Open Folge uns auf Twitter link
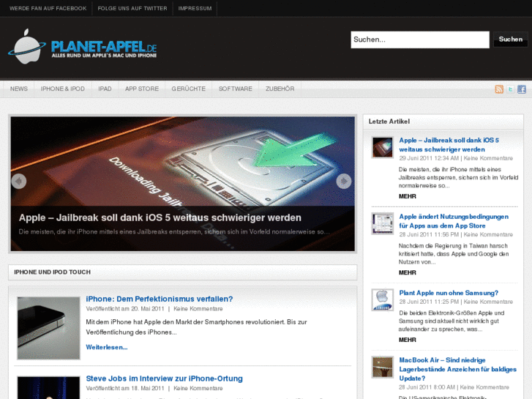The width and height of the screenshot is (532, 399). click(132, 9)
